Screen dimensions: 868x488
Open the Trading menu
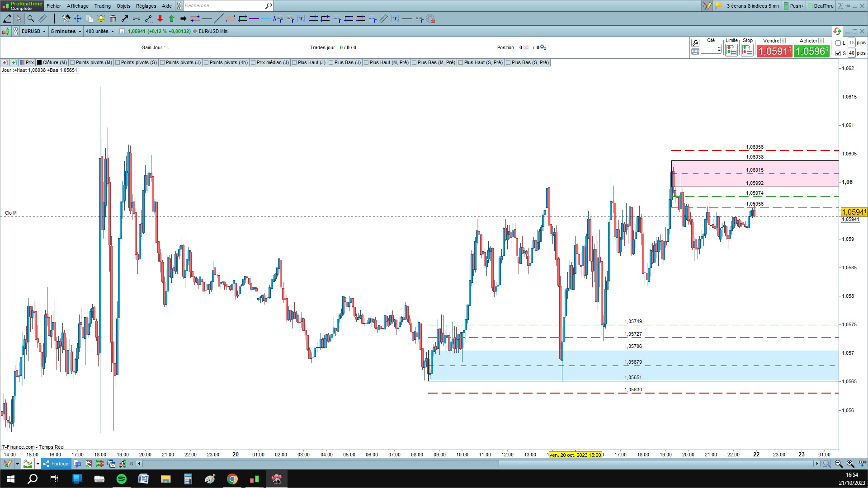pyautogui.click(x=102, y=6)
